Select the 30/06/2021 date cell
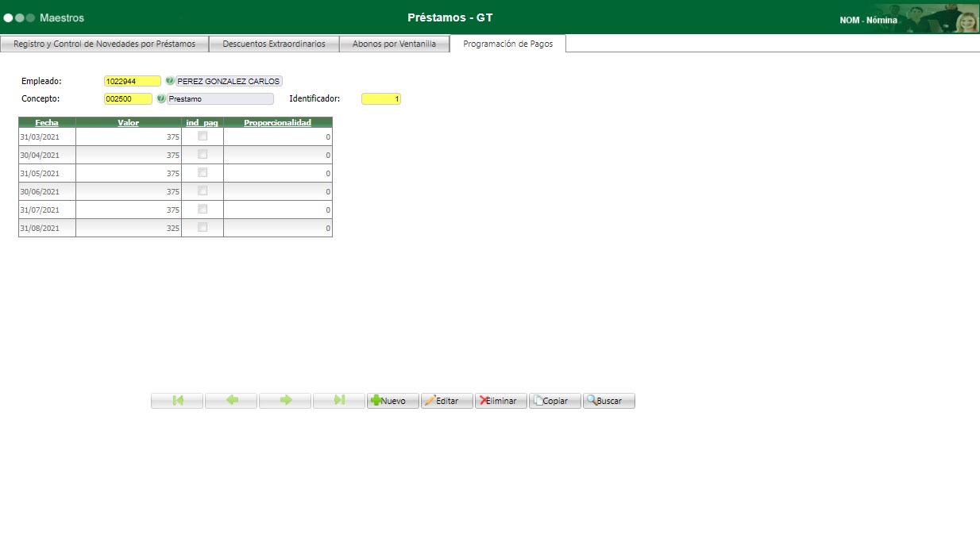 tap(47, 191)
